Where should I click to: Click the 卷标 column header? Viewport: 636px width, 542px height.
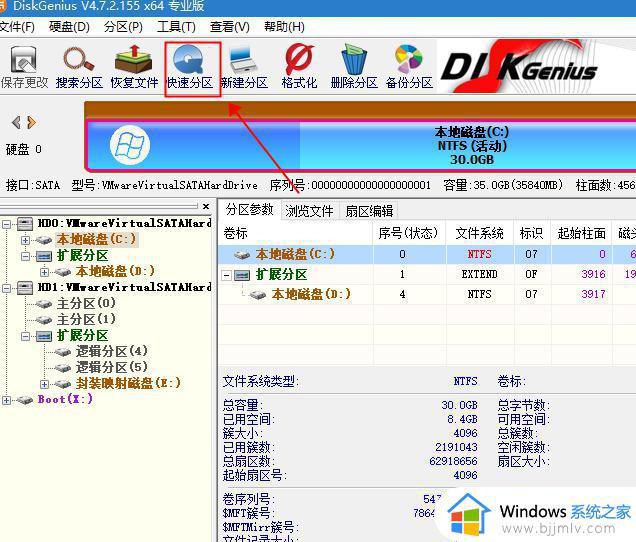[295, 233]
